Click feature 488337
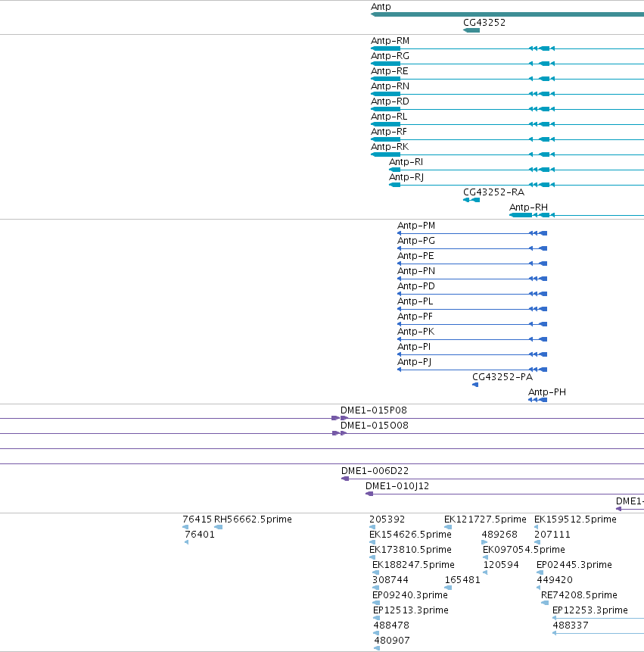Image resolution: width=644 pixels, height=652 pixels. 571,625
